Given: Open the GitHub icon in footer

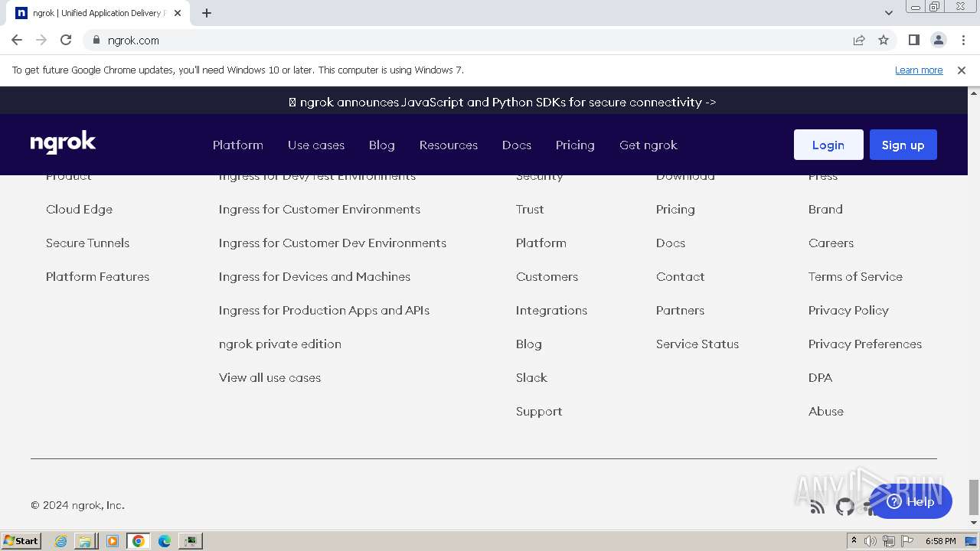Looking at the screenshot, I should pyautogui.click(x=845, y=507).
